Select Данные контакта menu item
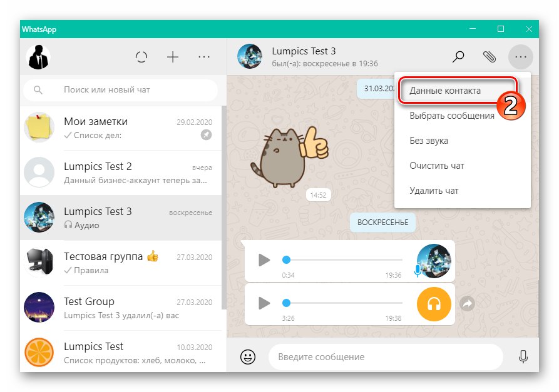Image resolution: width=559 pixels, height=392 pixels. coord(463,91)
